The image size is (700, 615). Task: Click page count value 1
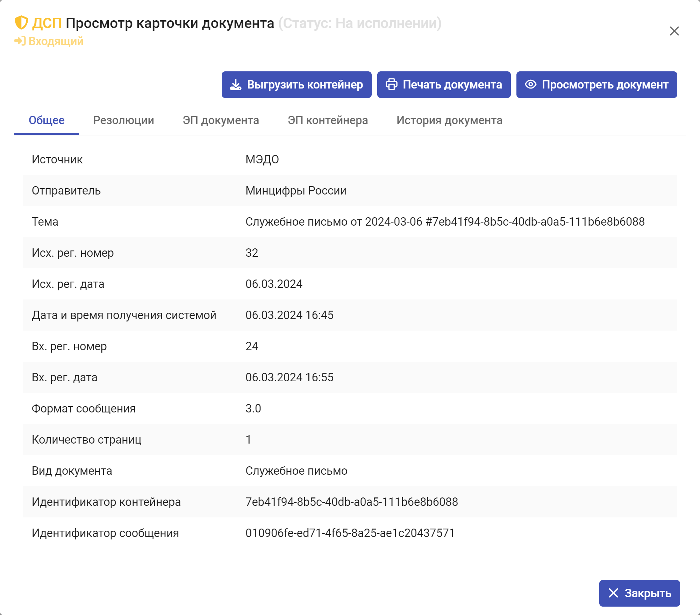click(248, 440)
